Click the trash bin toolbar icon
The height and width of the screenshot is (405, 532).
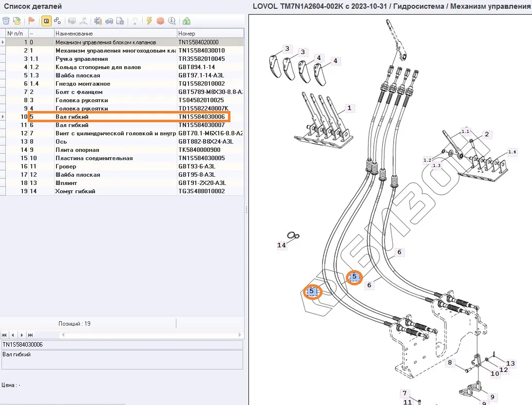pyautogui.click(x=6, y=21)
